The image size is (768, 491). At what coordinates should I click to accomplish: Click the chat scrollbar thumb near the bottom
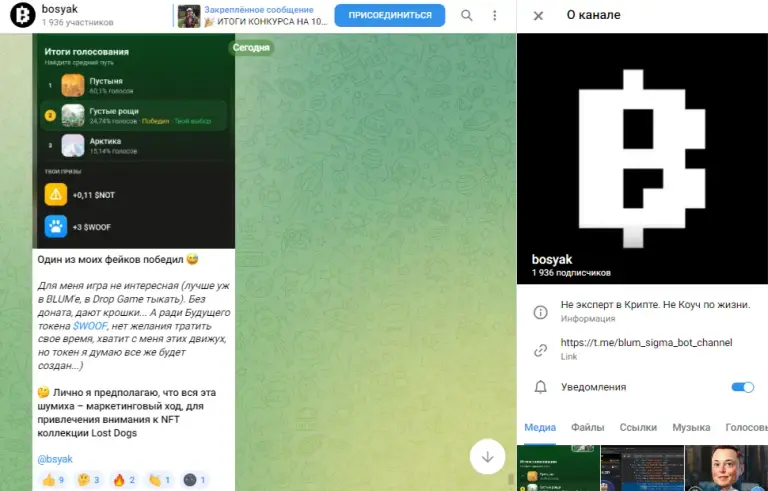(510, 479)
